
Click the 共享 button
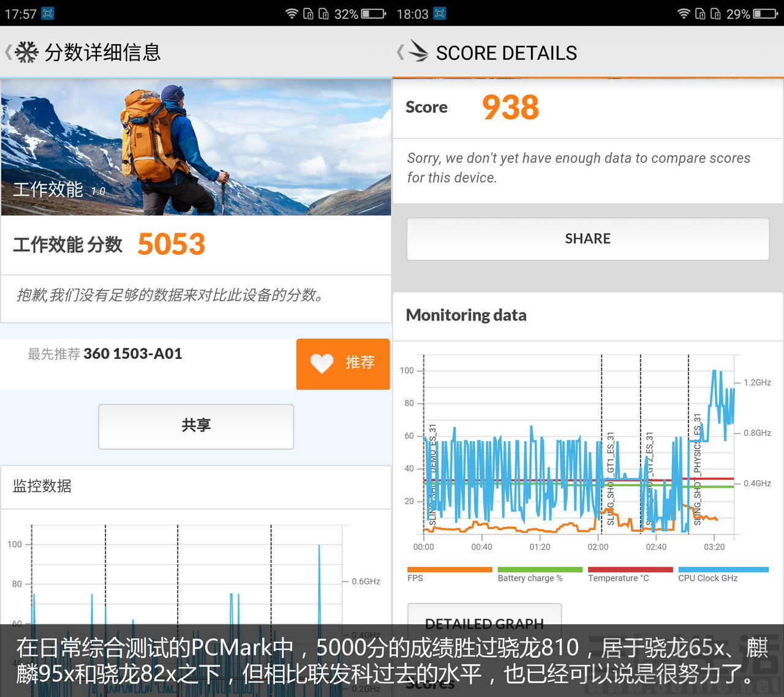coord(196,426)
